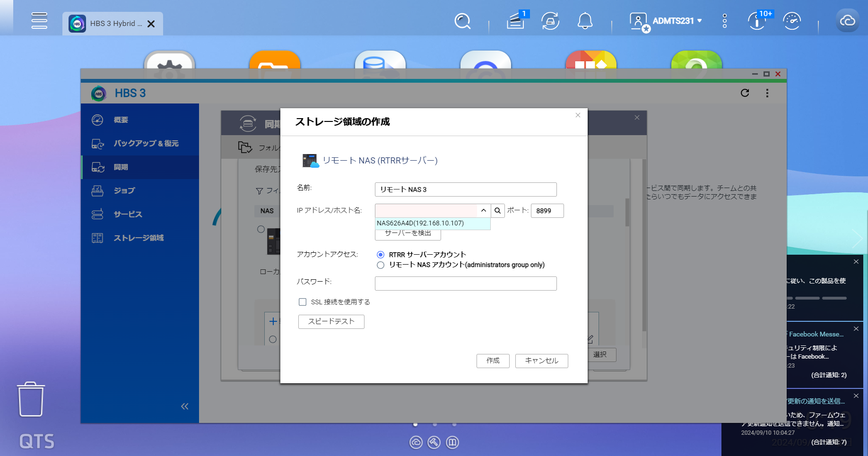868x456 pixels.
Task: Select NAS626A4D(192.168.10.107) from dropdown list
Action: pyautogui.click(x=433, y=224)
